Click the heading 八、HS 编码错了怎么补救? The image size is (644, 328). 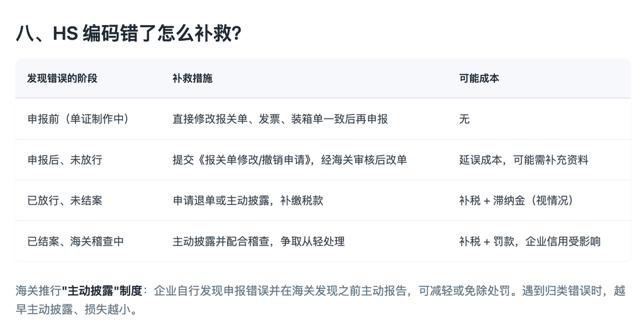click(x=128, y=33)
